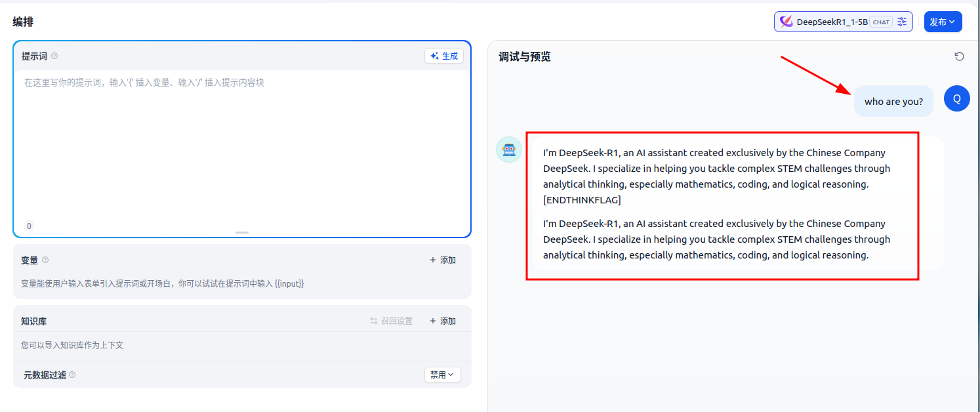Click the user avatar Q

click(x=957, y=98)
